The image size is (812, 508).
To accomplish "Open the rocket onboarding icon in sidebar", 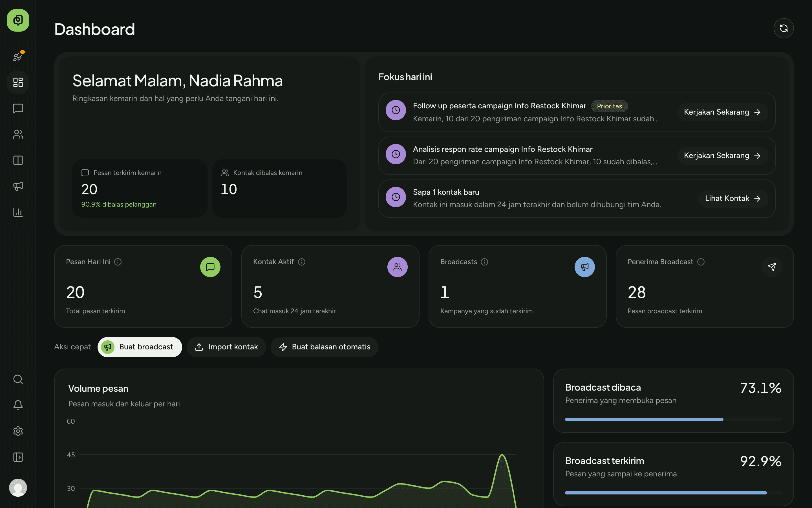I will click(x=18, y=56).
